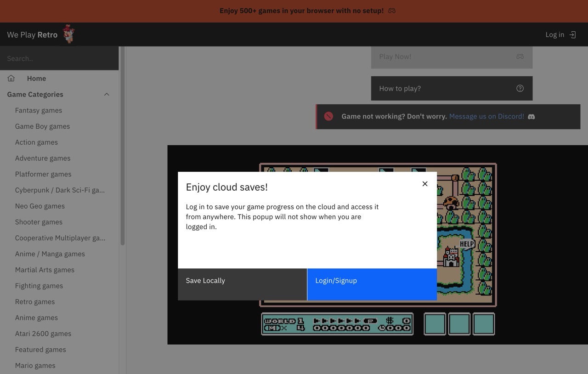Open Fighting games category
Image resolution: width=588 pixels, height=374 pixels.
pos(39,286)
